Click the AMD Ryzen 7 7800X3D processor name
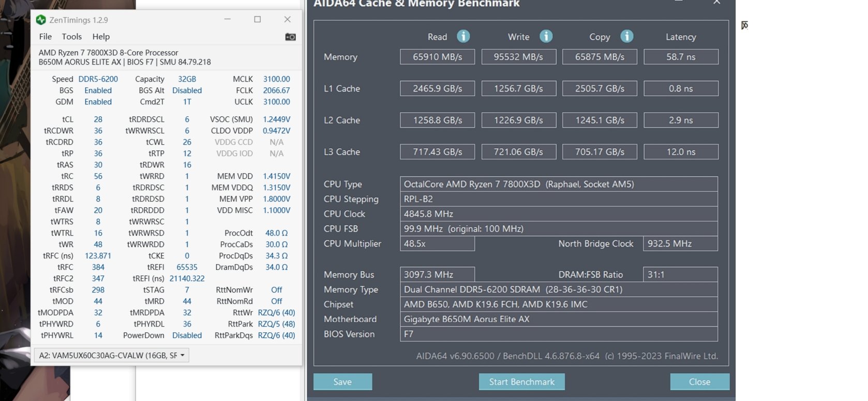 pyautogui.click(x=108, y=53)
